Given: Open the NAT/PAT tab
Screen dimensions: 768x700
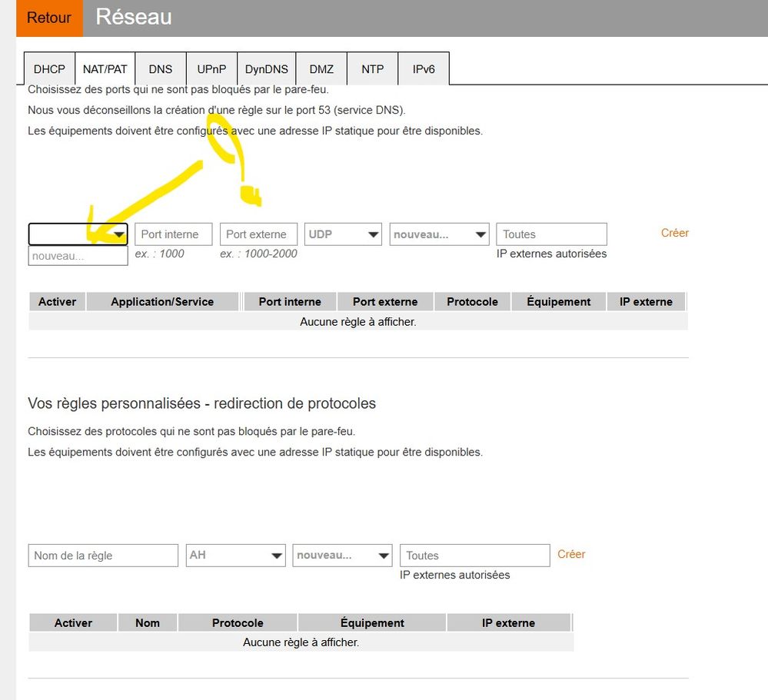Looking at the screenshot, I should point(105,69).
